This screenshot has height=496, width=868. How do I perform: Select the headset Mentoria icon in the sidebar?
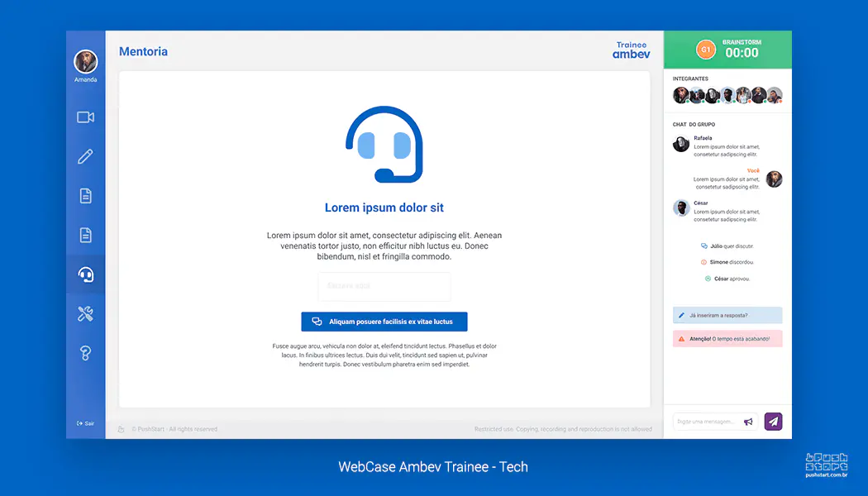point(85,274)
